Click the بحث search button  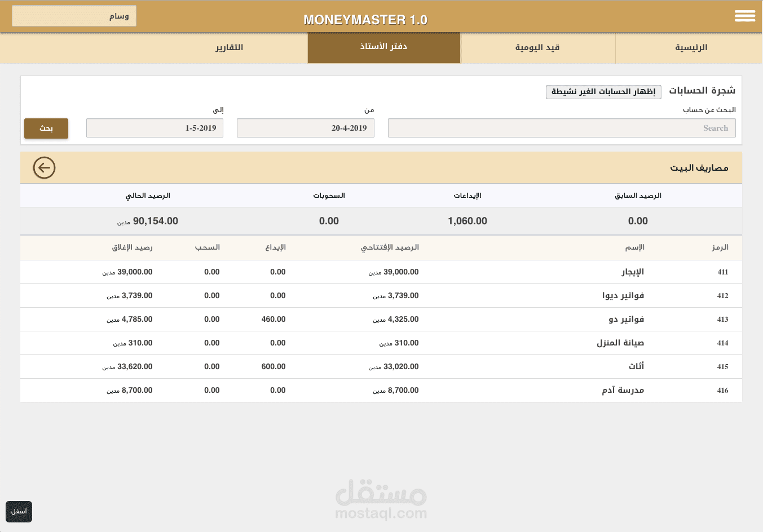[46, 128]
